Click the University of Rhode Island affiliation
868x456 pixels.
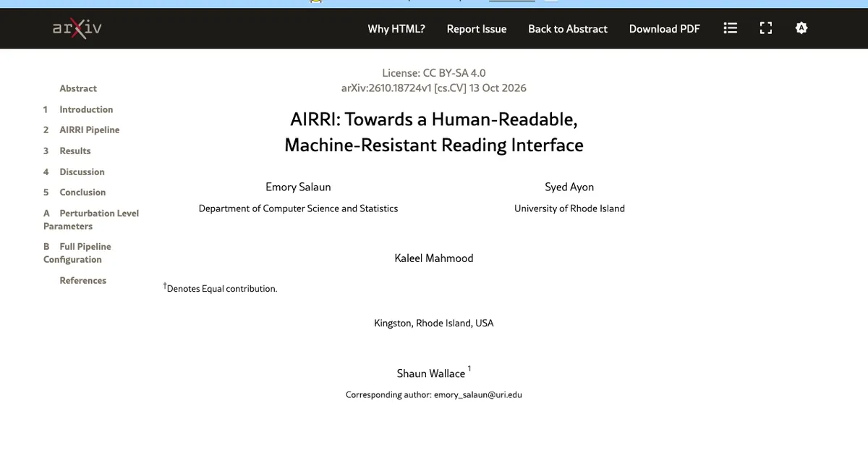(569, 208)
